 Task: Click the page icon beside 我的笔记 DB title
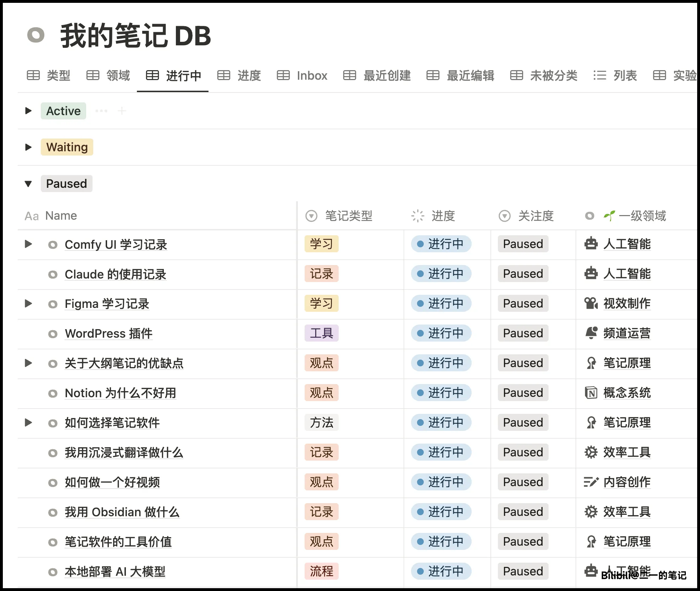(36, 35)
